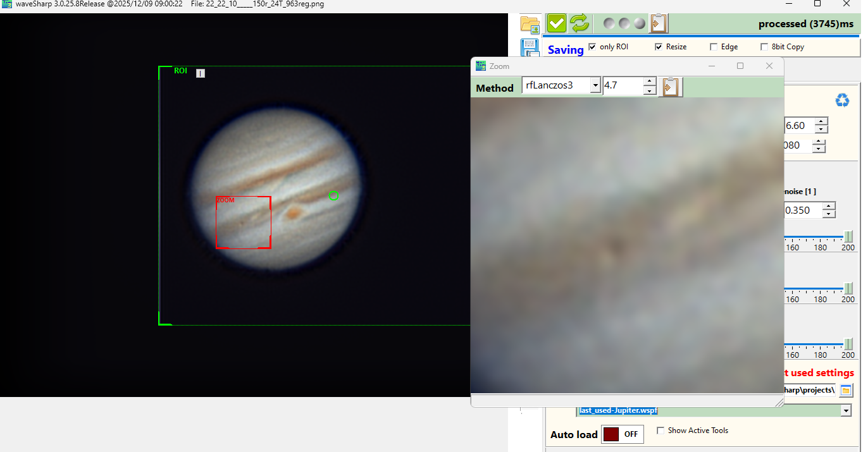Check the Show Active Tools box
This screenshot has height=452, width=868.
tap(660, 431)
